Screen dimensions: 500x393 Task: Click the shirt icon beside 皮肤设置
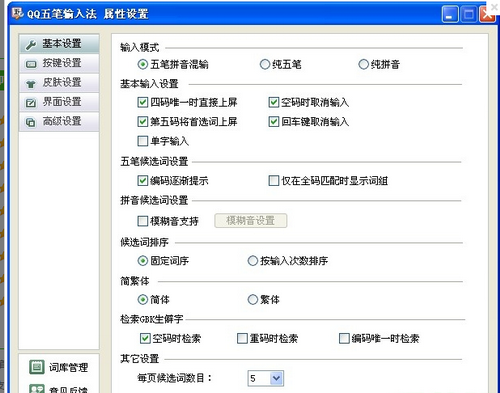[31, 84]
